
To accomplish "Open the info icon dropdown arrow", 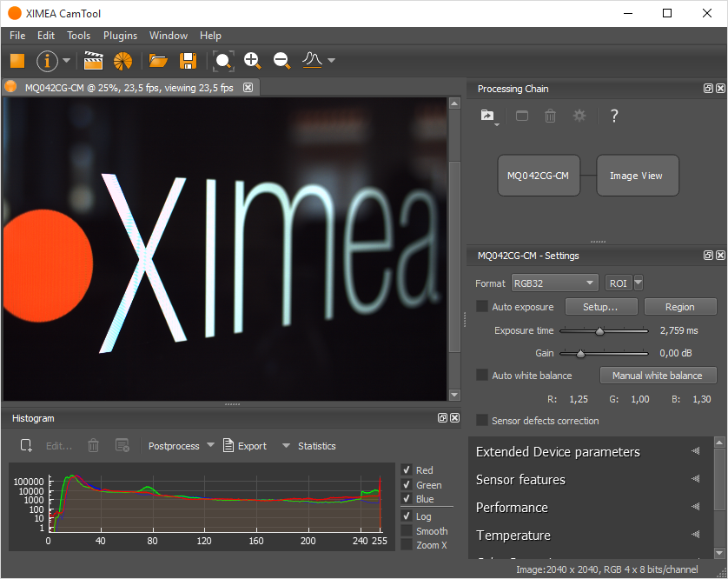I will 66,60.
